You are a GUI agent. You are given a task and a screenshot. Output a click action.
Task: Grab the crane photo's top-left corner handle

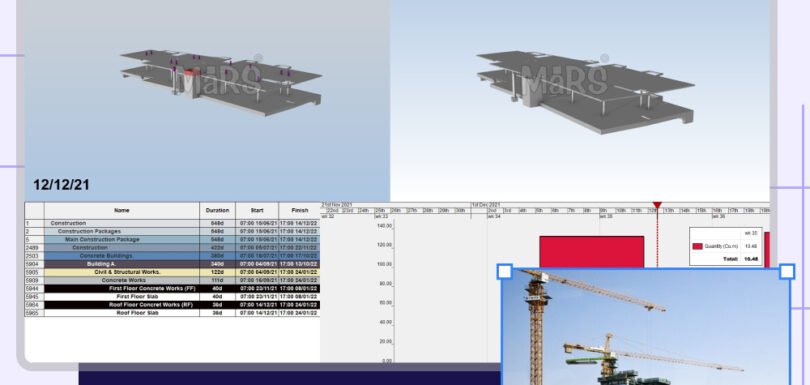click(x=504, y=271)
